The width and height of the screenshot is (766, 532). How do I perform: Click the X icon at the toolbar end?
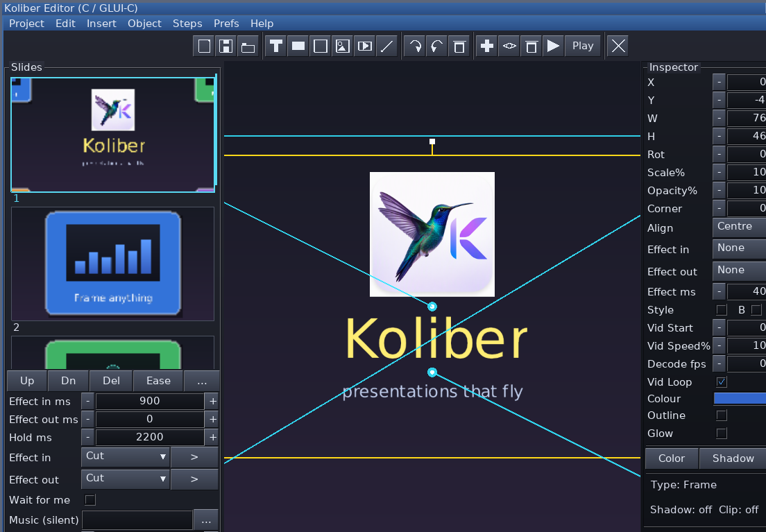[618, 46]
